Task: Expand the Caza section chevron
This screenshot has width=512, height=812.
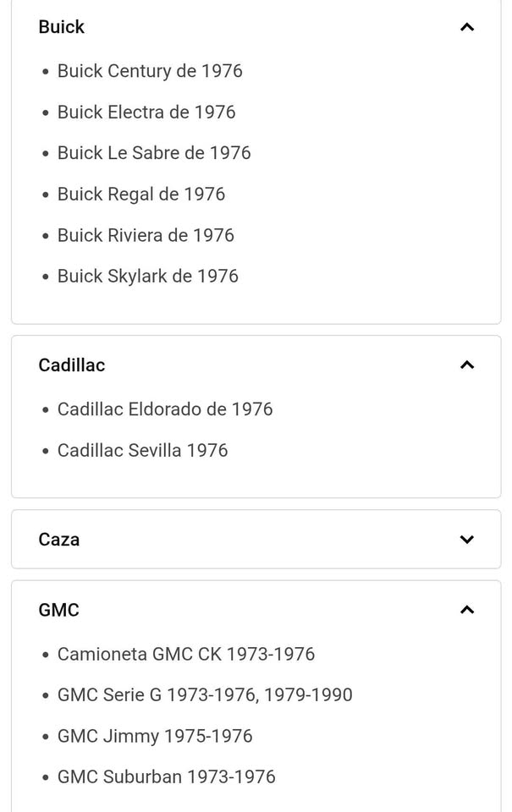Action: tap(467, 540)
